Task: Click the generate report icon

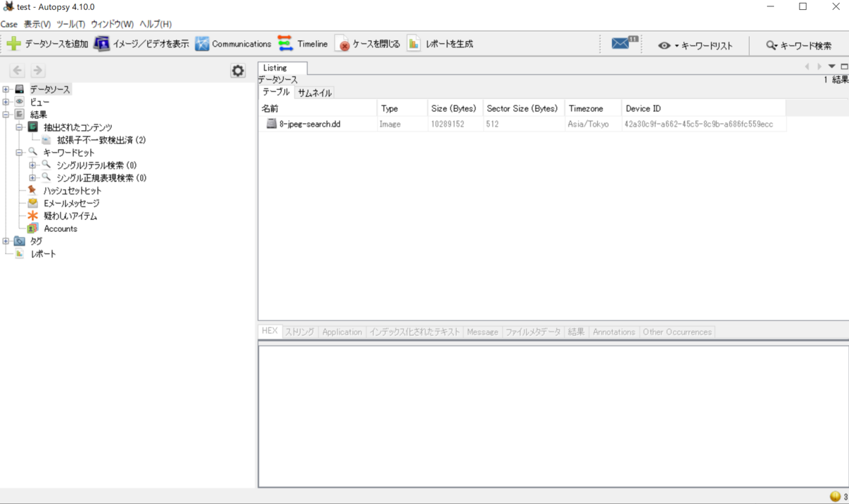Action: (x=414, y=44)
